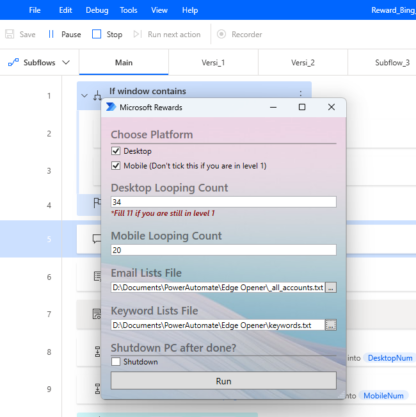This screenshot has height=417, width=416.
Task: Click the Keyword Lists File path field
Action: 218,325
